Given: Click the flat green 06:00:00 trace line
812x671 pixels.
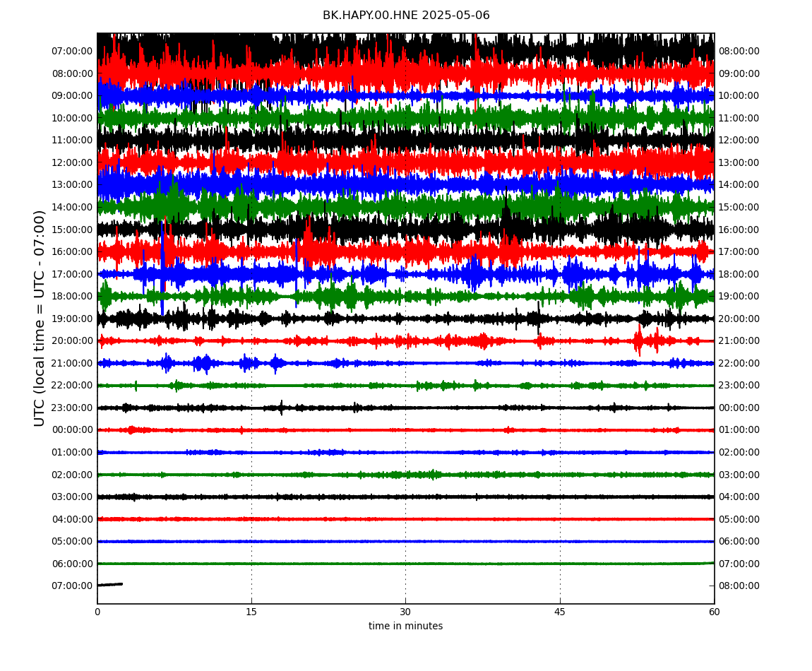Looking at the screenshot, I should [x=405, y=564].
